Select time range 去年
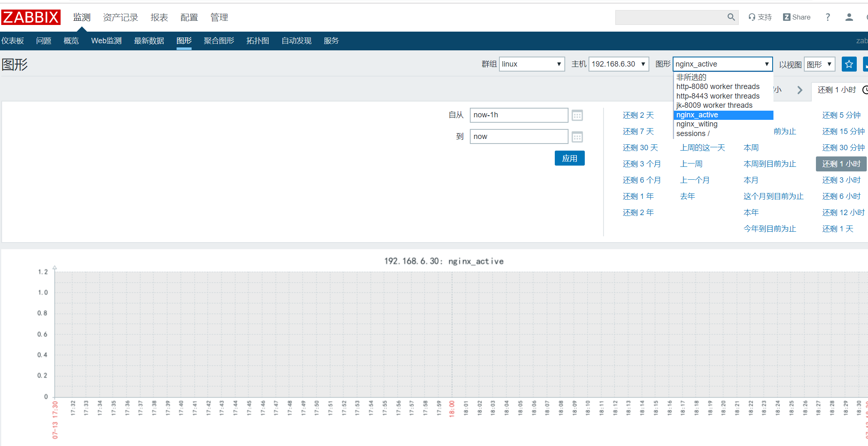This screenshot has width=868, height=446. point(688,196)
